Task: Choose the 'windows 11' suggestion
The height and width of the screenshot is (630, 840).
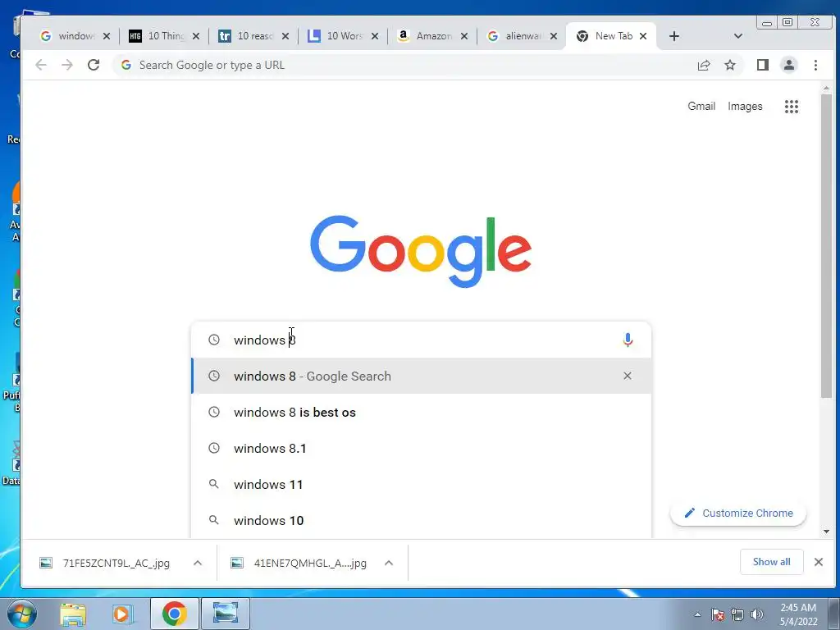Action: tap(421, 484)
